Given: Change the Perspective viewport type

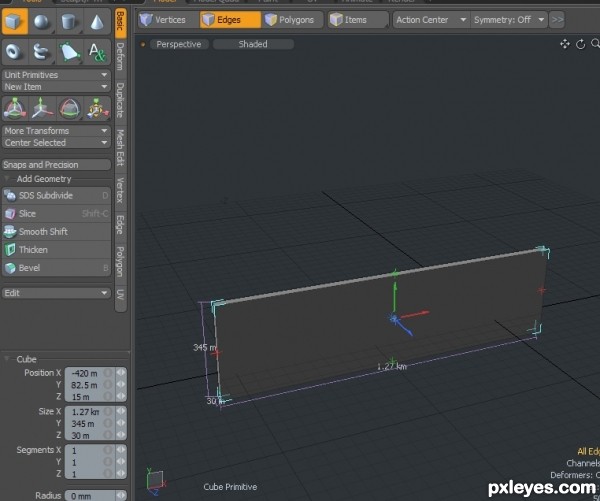Looking at the screenshot, I should pos(178,44).
